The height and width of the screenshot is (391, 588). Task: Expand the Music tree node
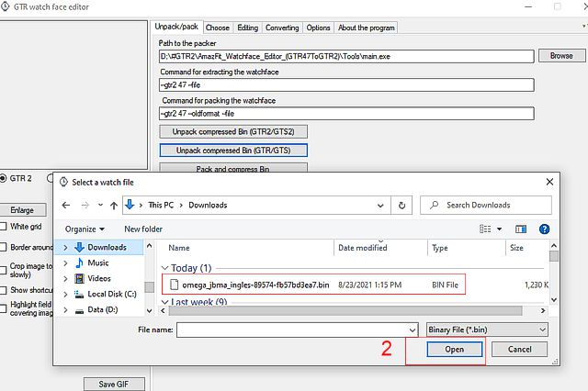point(65,263)
